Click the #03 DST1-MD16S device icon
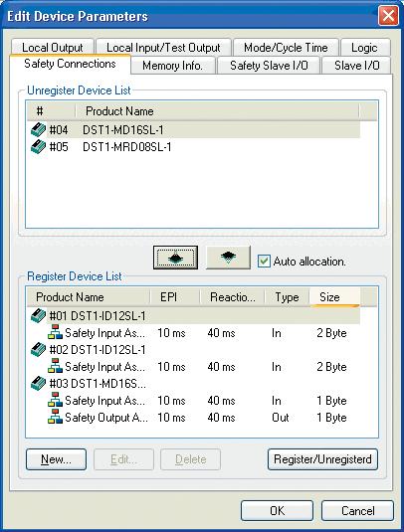This screenshot has width=404, height=532. 38,384
